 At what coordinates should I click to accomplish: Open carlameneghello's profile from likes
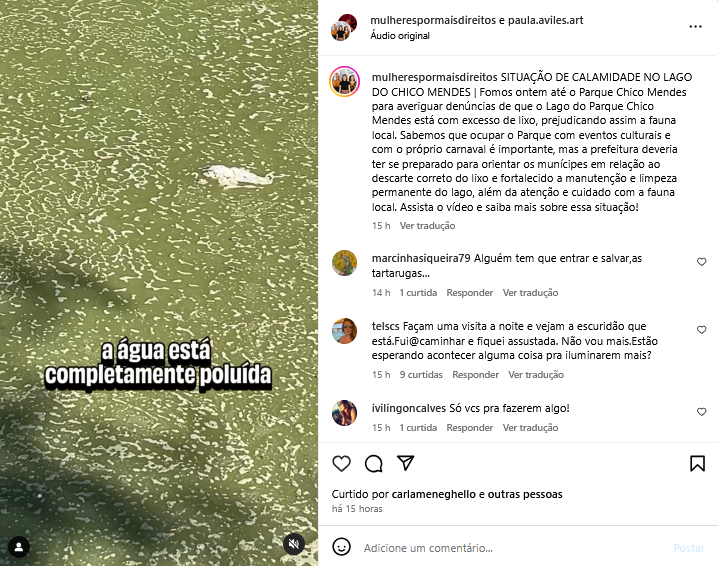pyautogui.click(x=434, y=494)
